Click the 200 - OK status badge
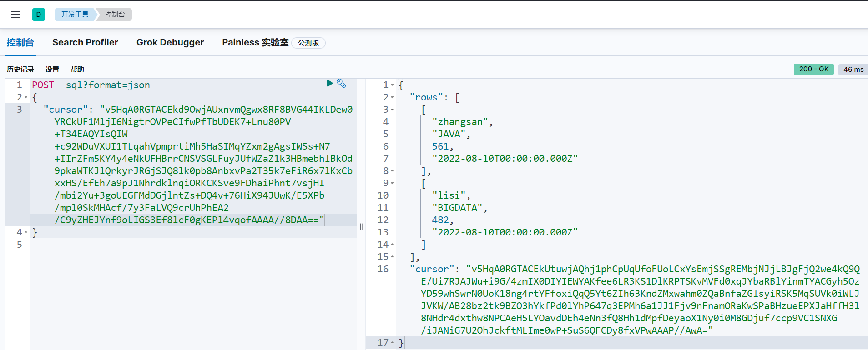Viewport: 868px width, 350px height. pyautogui.click(x=813, y=69)
